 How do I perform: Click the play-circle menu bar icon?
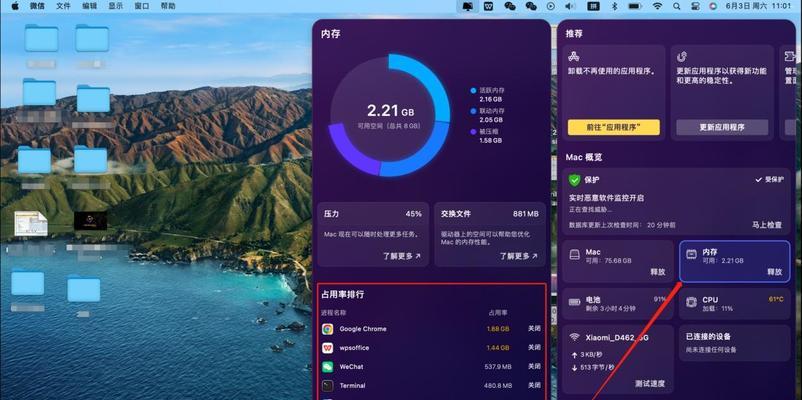(x=550, y=6)
